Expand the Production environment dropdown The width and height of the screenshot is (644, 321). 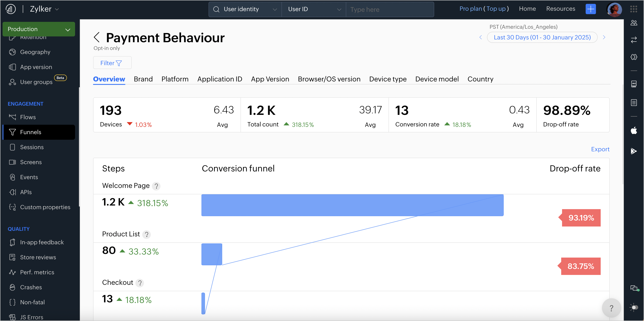pos(39,29)
